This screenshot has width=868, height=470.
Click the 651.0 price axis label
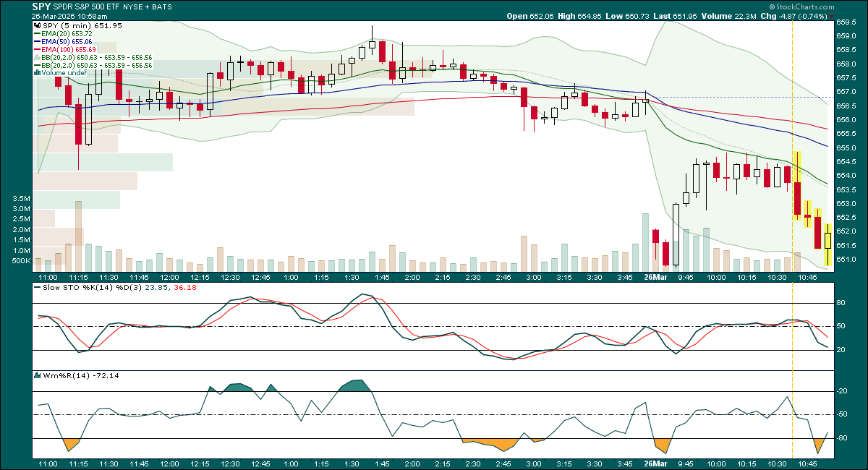tap(848, 260)
